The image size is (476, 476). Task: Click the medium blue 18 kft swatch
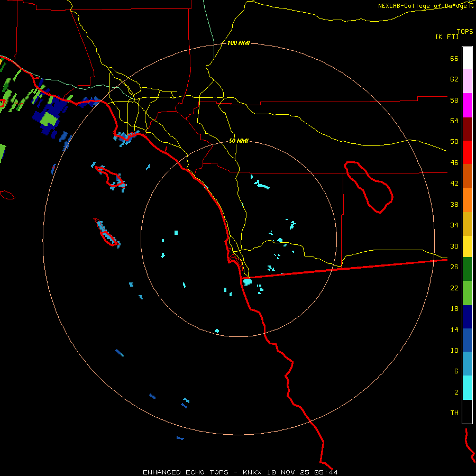(x=467, y=340)
